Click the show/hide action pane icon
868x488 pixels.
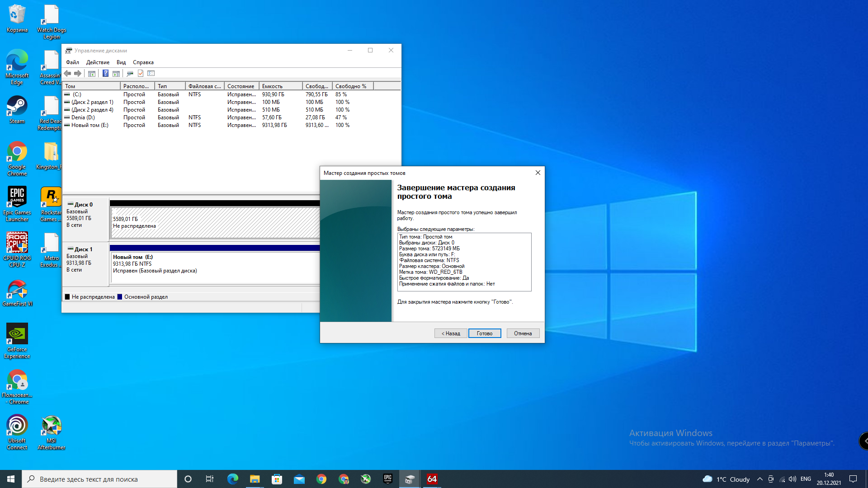pyautogui.click(x=116, y=74)
